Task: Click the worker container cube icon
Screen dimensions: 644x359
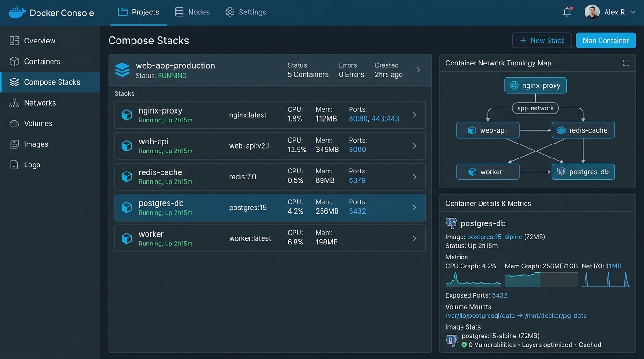Action: click(126, 238)
